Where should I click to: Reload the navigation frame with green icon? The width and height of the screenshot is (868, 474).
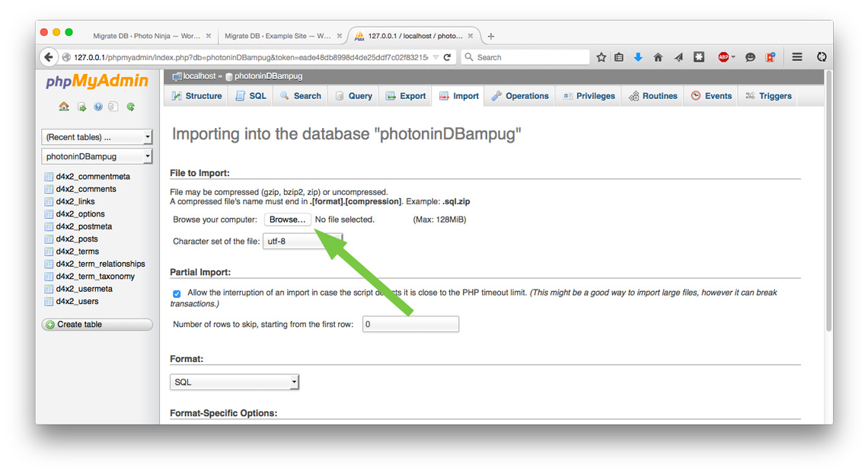[131, 107]
